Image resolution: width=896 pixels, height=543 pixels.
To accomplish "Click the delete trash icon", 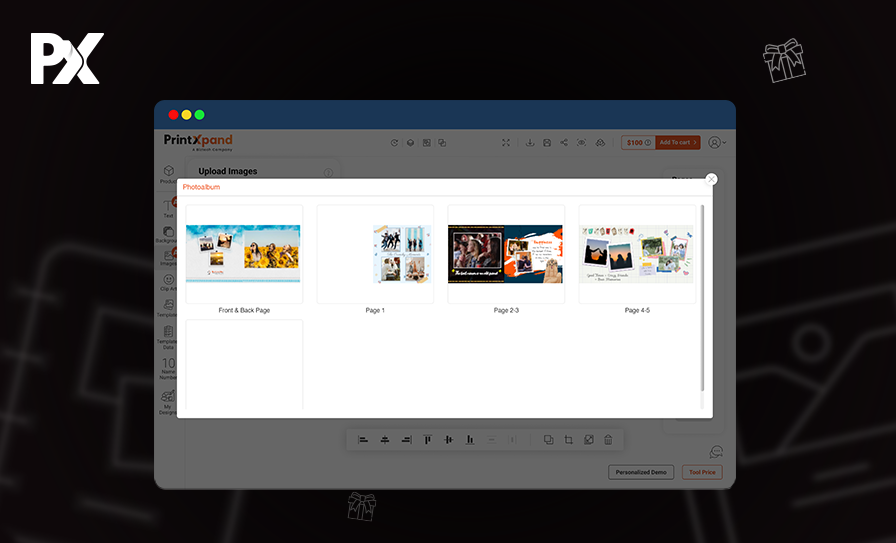I will [608, 440].
